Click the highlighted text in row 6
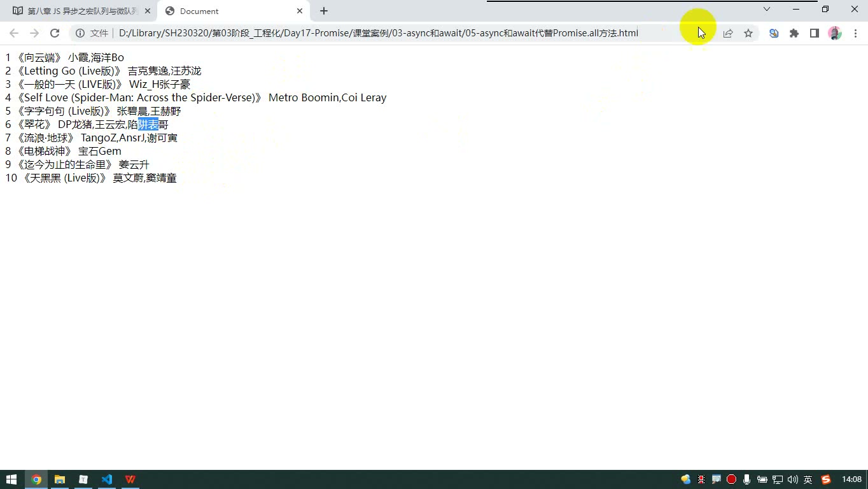 pyautogui.click(x=148, y=124)
